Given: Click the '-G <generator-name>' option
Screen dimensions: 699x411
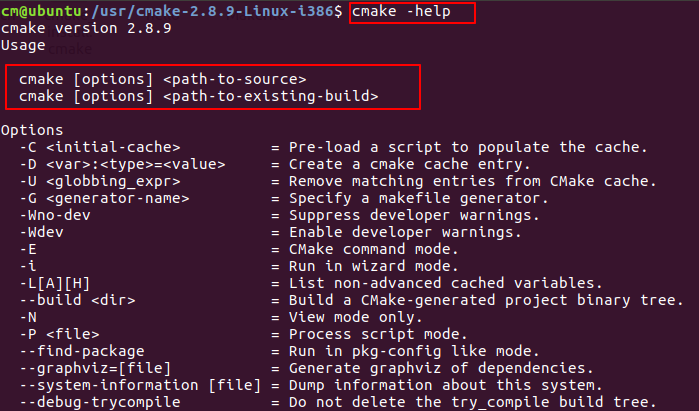Looking at the screenshot, I should point(104,198).
